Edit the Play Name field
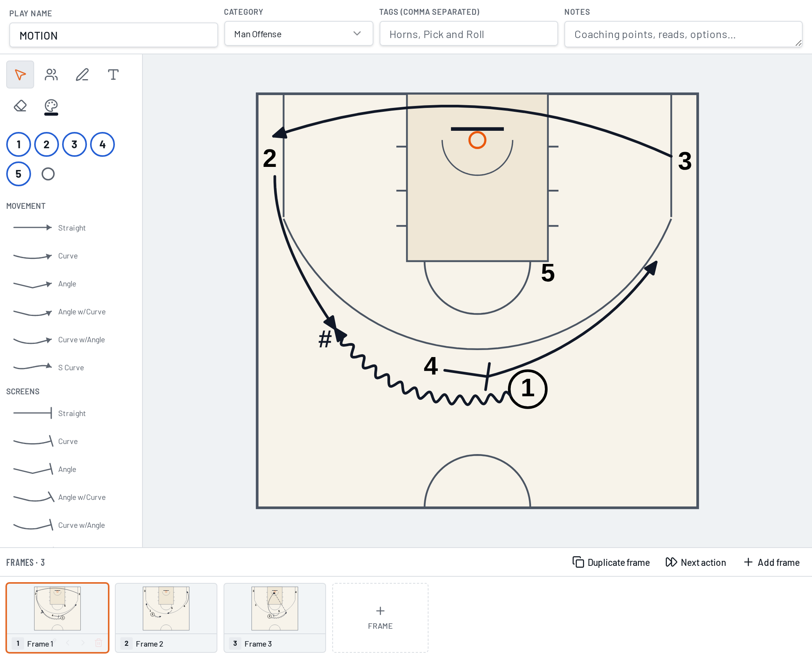The height and width of the screenshot is (659, 812). pyautogui.click(x=114, y=35)
